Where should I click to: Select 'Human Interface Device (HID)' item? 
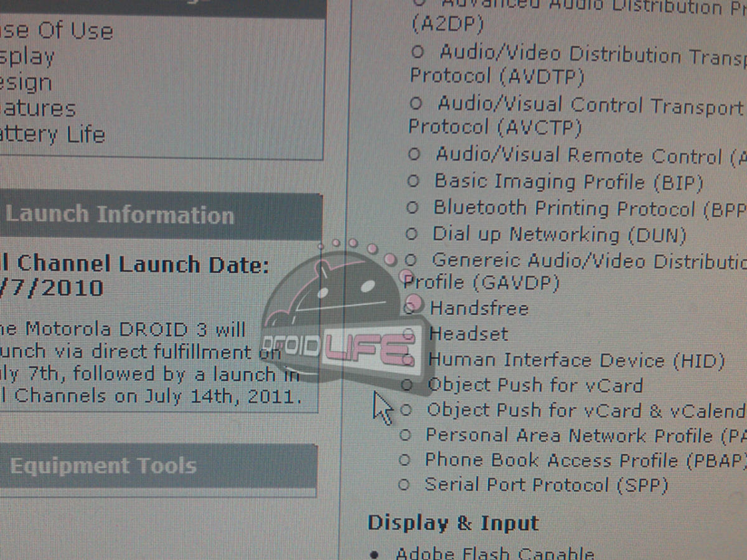576,360
